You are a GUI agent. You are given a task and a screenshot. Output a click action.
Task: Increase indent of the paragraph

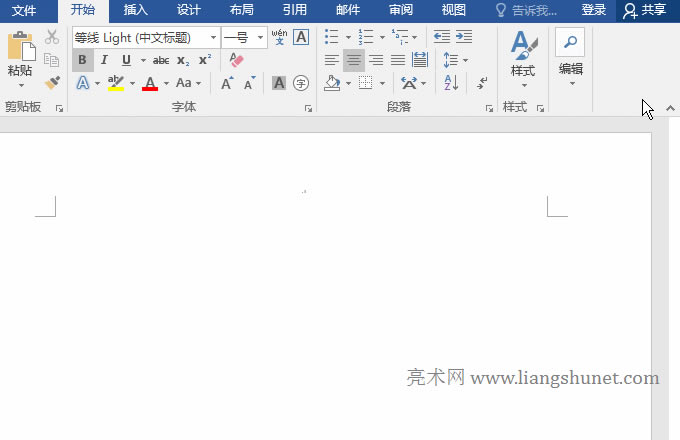[x=464, y=37]
